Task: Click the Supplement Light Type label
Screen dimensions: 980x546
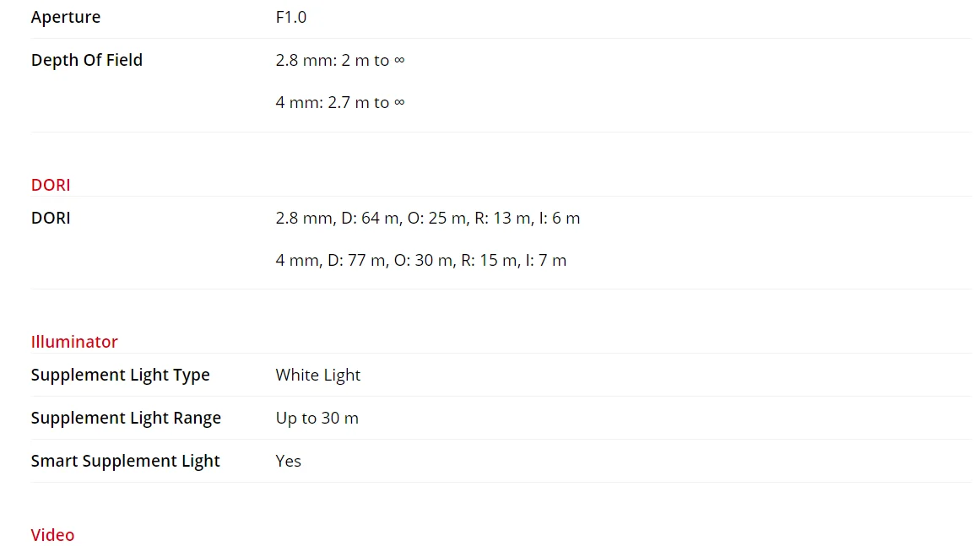Action: tap(121, 375)
